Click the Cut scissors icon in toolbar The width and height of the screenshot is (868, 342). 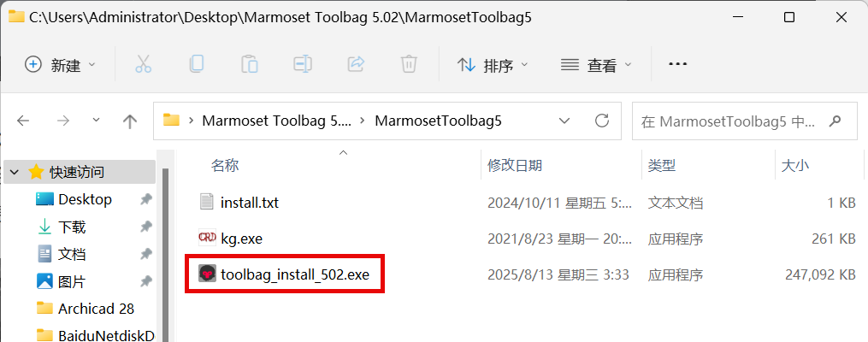[143, 65]
